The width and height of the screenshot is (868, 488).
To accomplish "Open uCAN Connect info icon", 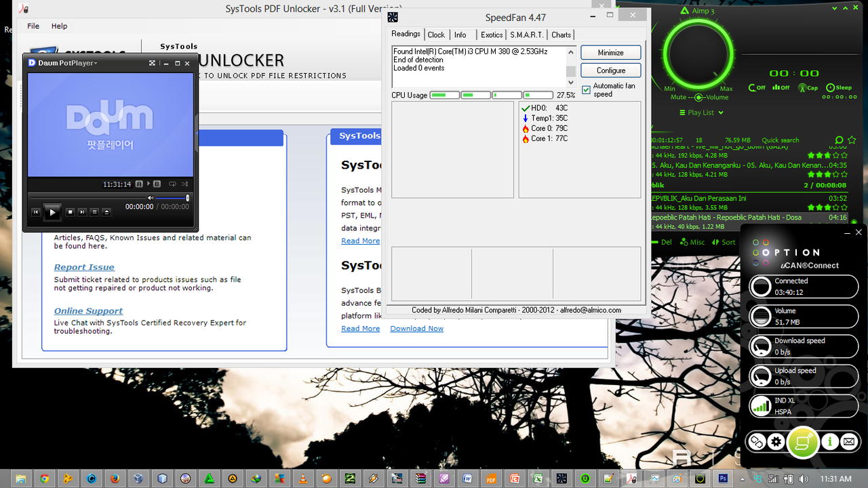I will (x=830, y=443).
